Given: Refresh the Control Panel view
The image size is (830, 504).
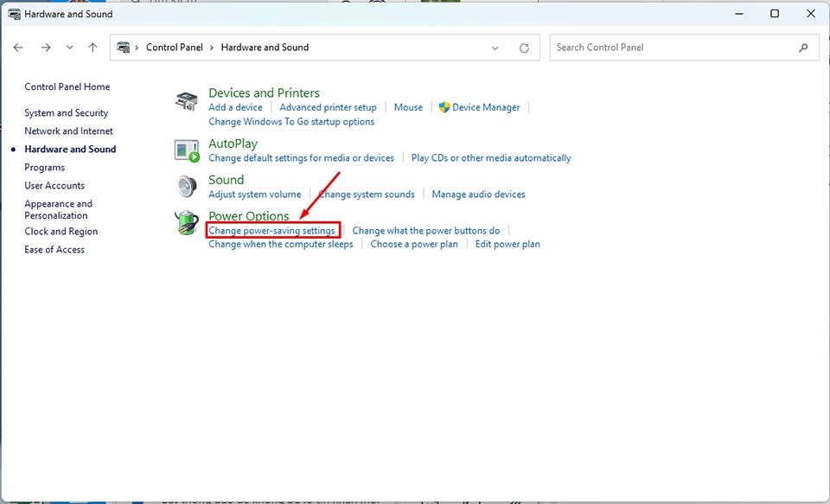Looking at the screenshot, I should pos(524,48).
